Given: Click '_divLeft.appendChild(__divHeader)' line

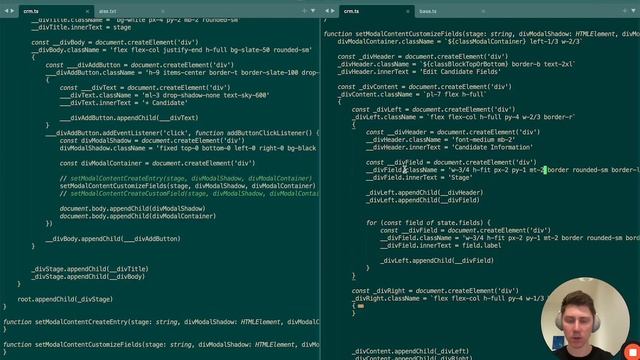Looking at the screenshot, I should (424, 193).
